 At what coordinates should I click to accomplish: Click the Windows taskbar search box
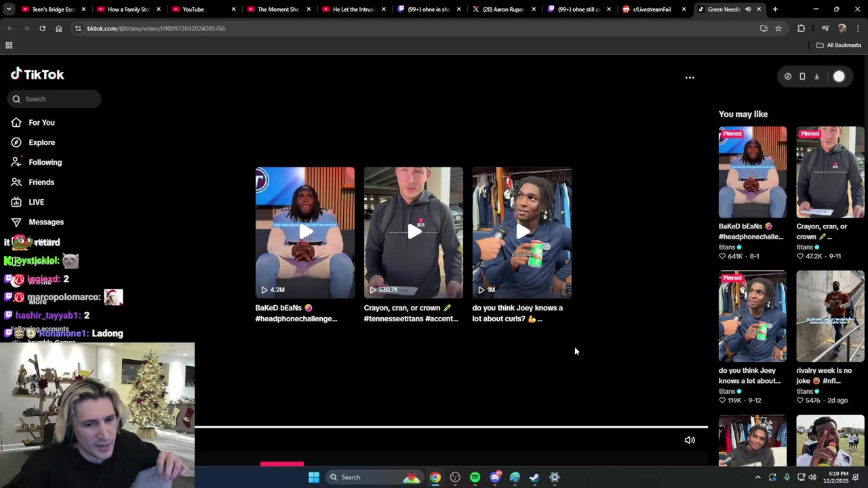click(373, 477)
